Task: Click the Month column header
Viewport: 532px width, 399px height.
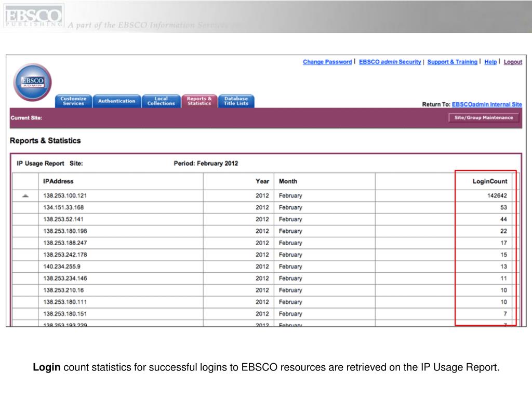Action: click(x=288, y=181)
